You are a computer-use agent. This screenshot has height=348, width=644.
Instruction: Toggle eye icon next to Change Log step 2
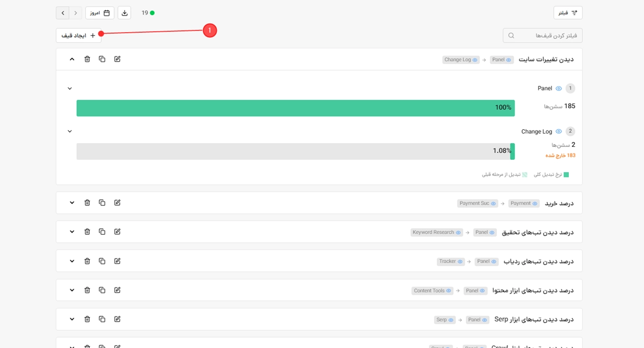pos(559,131)
